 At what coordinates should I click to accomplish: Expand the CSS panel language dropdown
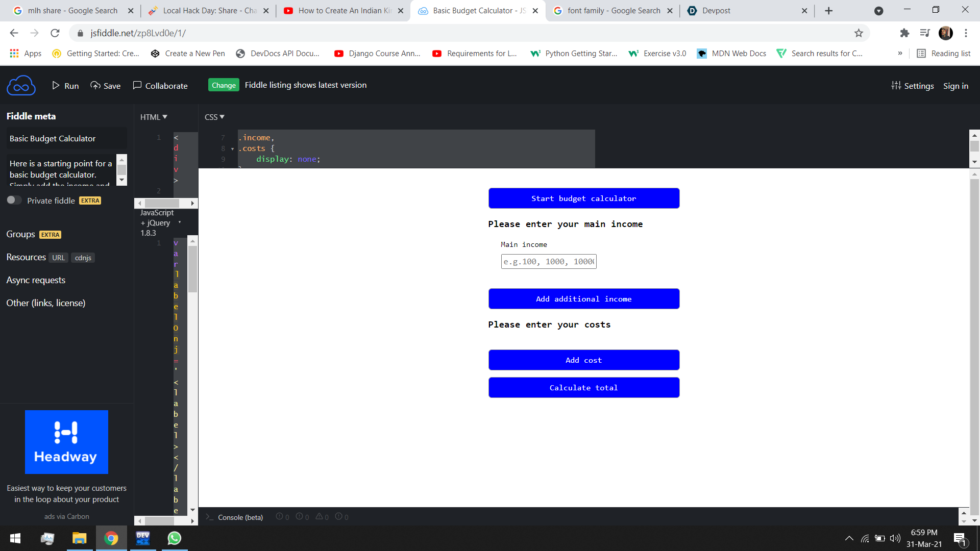click(214, 117)
